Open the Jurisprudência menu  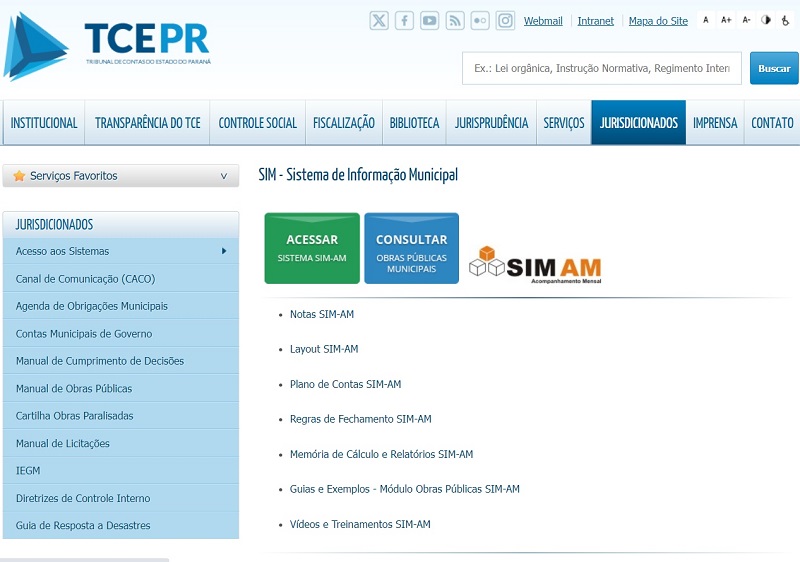click(x=491, y=123)
